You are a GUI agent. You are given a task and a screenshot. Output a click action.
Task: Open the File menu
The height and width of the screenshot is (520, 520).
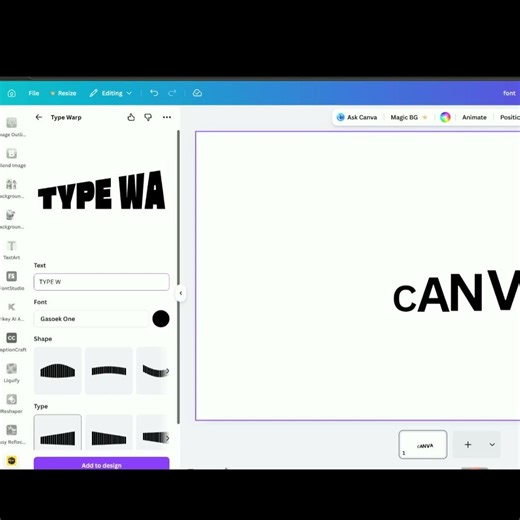point(34,93)
